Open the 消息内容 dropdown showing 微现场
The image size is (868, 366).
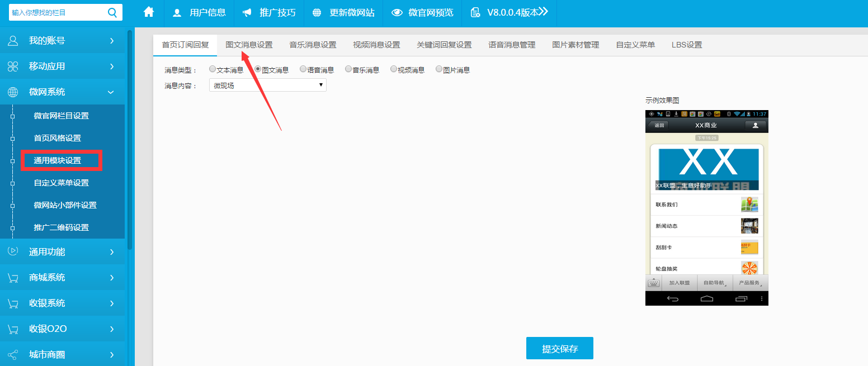(267, 85)
